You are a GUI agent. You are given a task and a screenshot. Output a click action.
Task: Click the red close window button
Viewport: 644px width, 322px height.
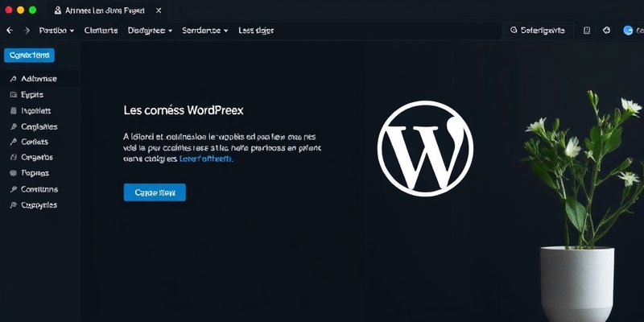point(9,10)
